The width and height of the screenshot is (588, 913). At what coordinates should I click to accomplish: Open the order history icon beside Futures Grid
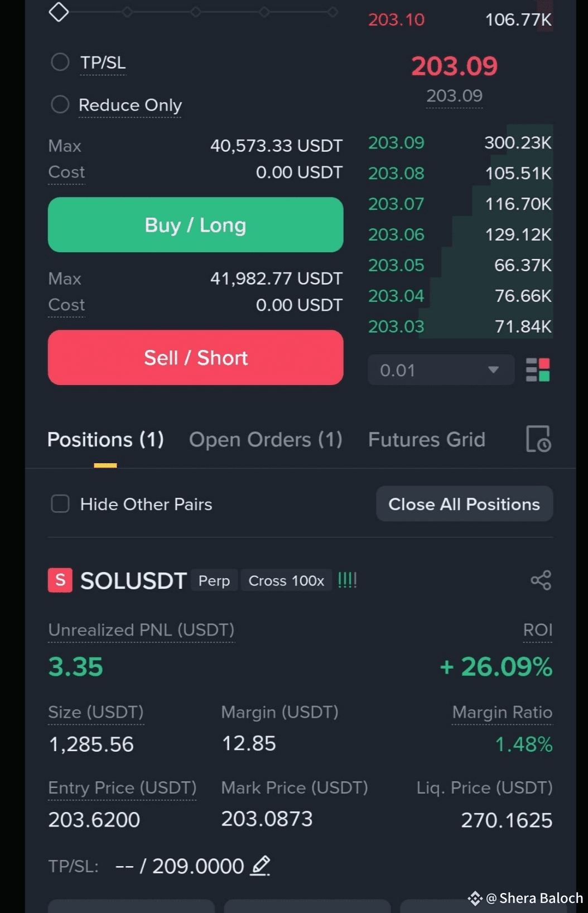pos(538,439)
